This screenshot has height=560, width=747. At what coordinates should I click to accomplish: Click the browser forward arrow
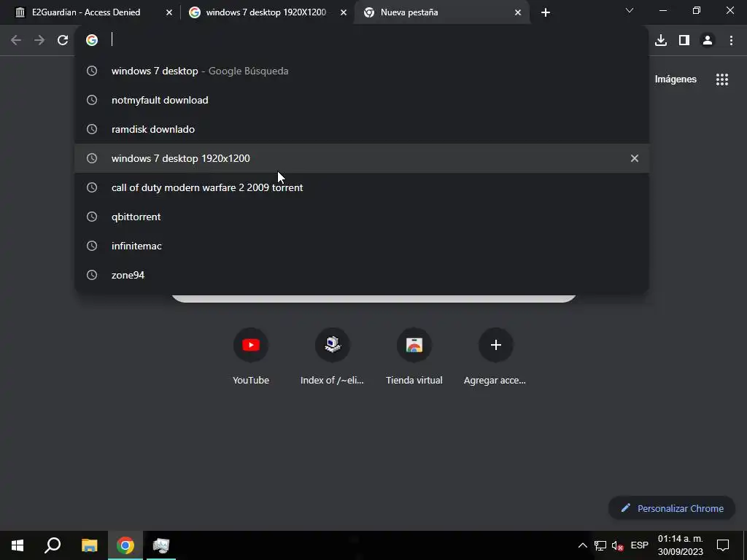39,40
